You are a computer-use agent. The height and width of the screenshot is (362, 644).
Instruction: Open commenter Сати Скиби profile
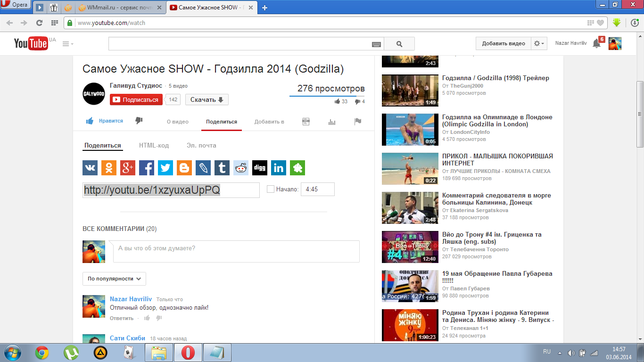128,338
